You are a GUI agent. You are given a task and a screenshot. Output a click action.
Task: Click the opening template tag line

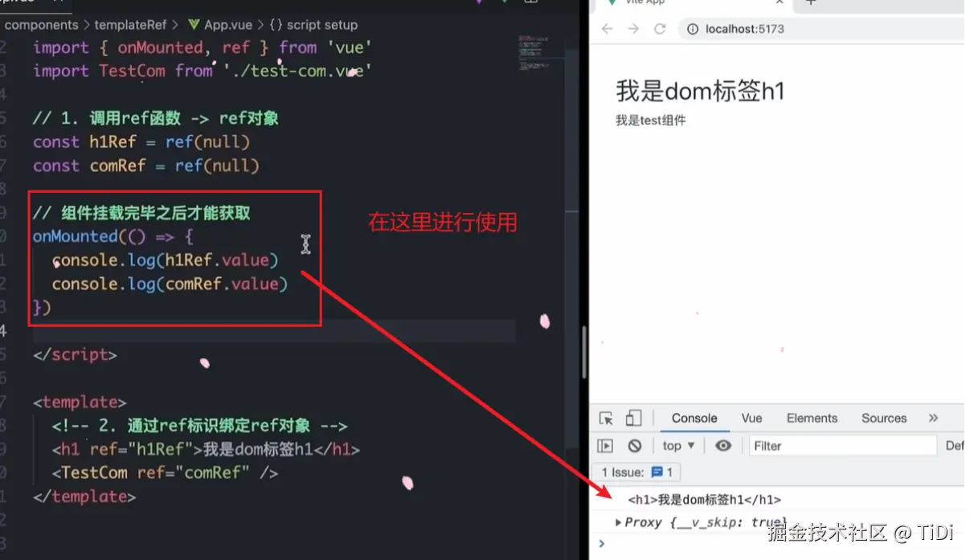pos(80,403)
